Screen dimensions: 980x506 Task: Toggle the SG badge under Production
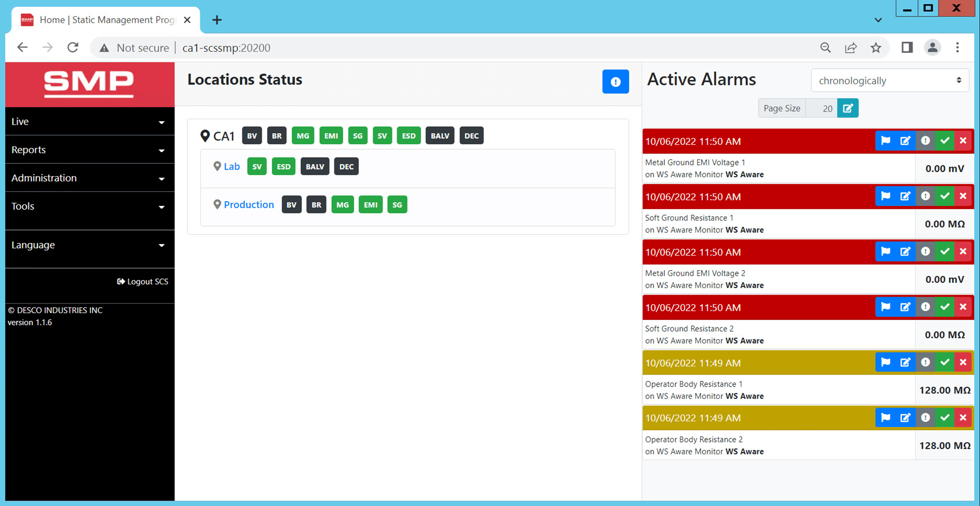(397, 204)
